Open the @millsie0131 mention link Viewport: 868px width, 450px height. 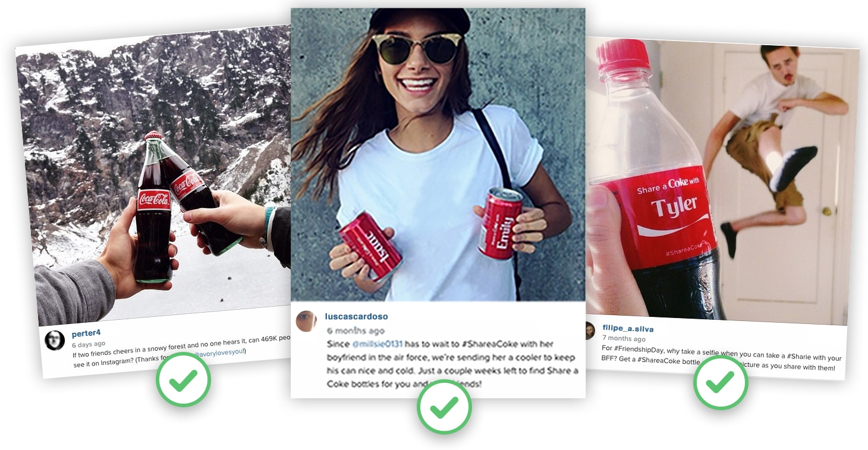377,344
